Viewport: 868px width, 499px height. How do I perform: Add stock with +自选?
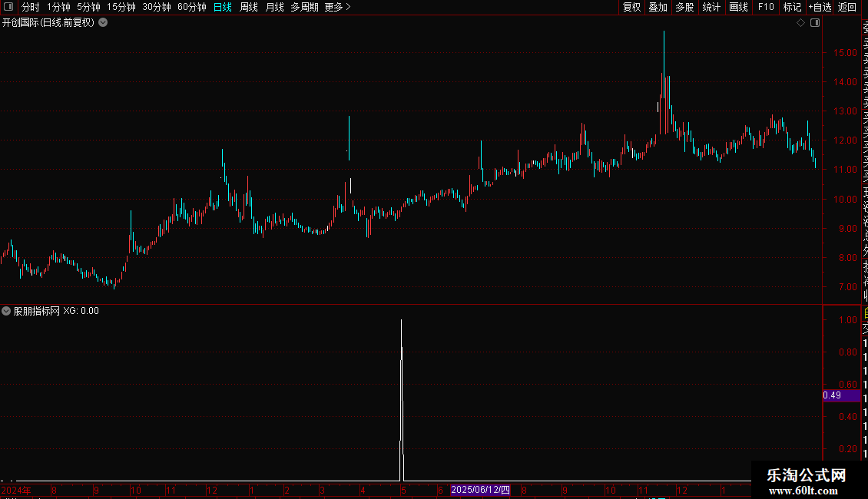pos(820,7)
